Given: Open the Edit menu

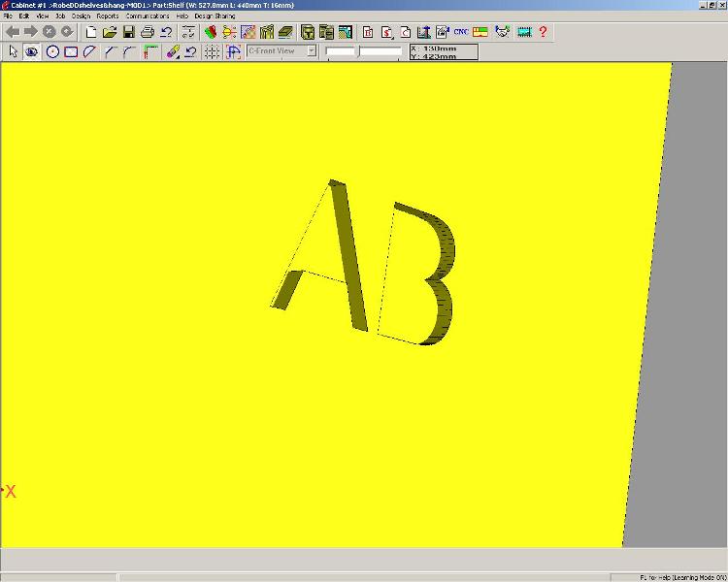Looking at the screenshot, I should click(x=23, y=16).
